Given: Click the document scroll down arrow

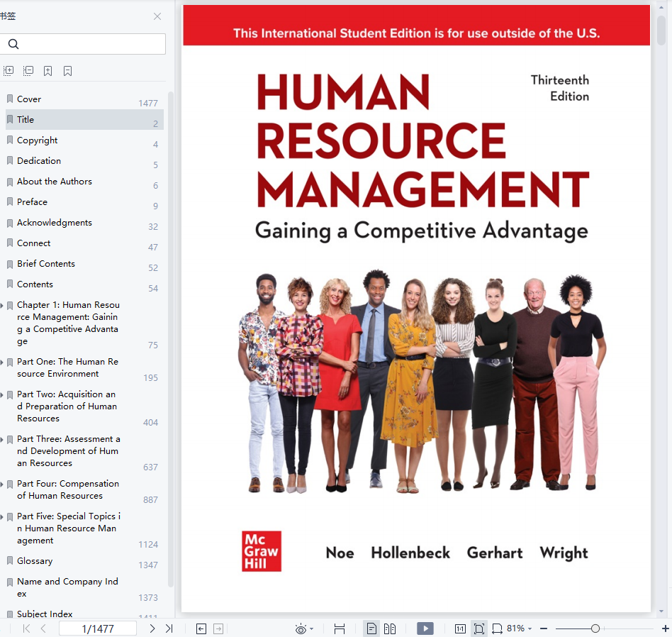Looking at the screenshot, I should tap(661, 611).
